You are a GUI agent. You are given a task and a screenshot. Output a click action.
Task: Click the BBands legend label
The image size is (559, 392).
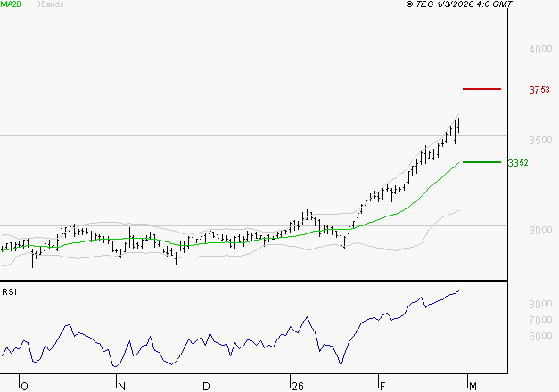coord(50,4)
